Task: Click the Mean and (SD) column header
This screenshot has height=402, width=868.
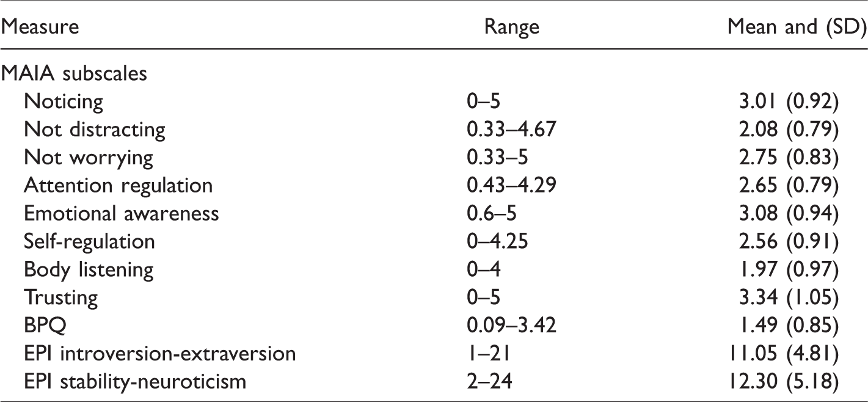Action: pos(794,27)
